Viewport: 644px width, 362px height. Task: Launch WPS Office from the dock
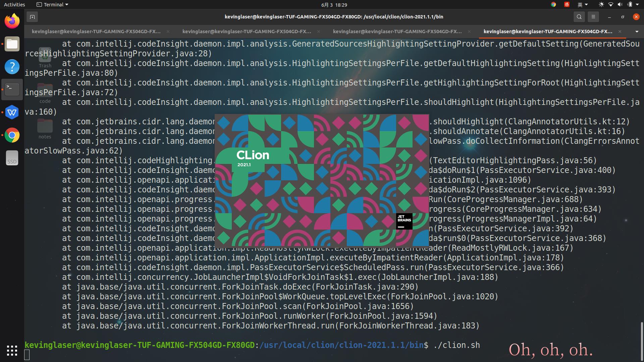pyautogui.click(x=12, y=112)
